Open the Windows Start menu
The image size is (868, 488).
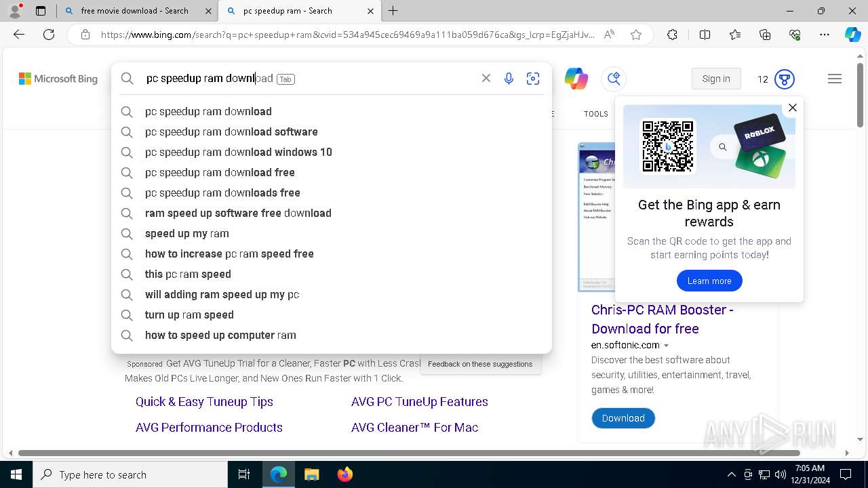16,474
